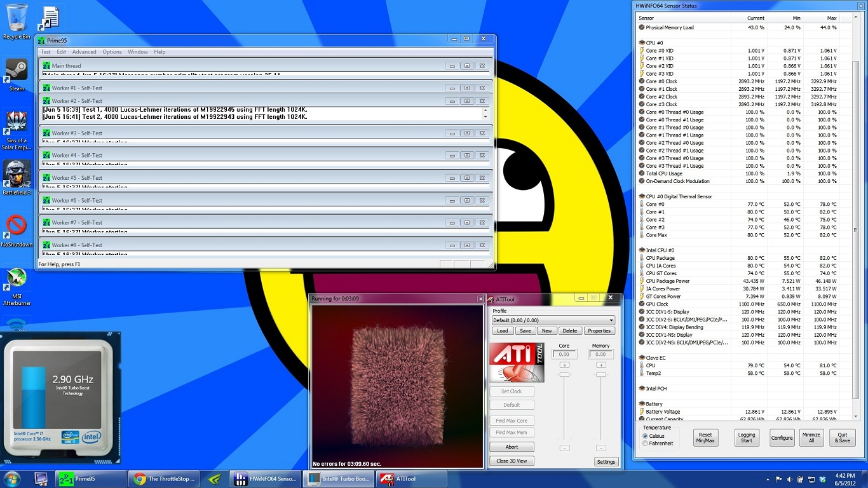Click New profile button in ATITool
The height and width of the screenshot is (488, 868).
[x=547, y=330]
